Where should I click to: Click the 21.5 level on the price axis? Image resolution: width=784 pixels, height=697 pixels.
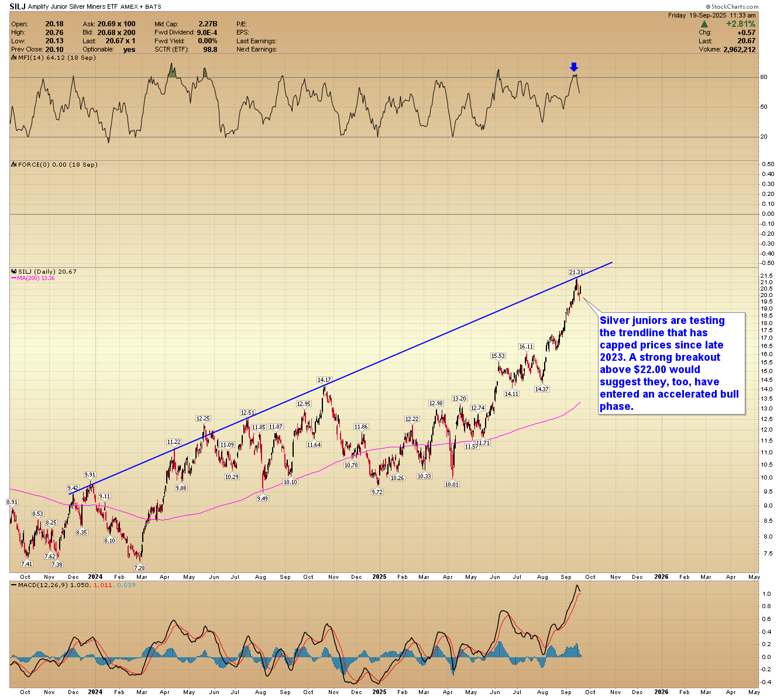766,275
